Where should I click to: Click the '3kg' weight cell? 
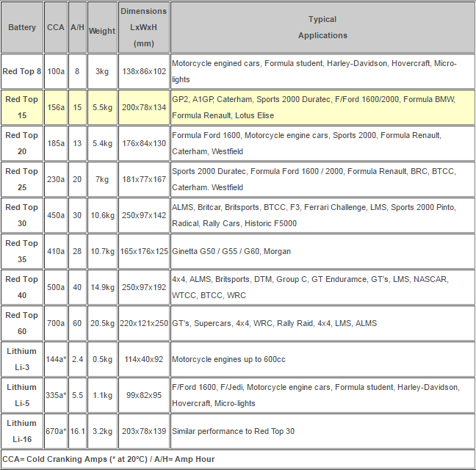[x=102, y=71]
